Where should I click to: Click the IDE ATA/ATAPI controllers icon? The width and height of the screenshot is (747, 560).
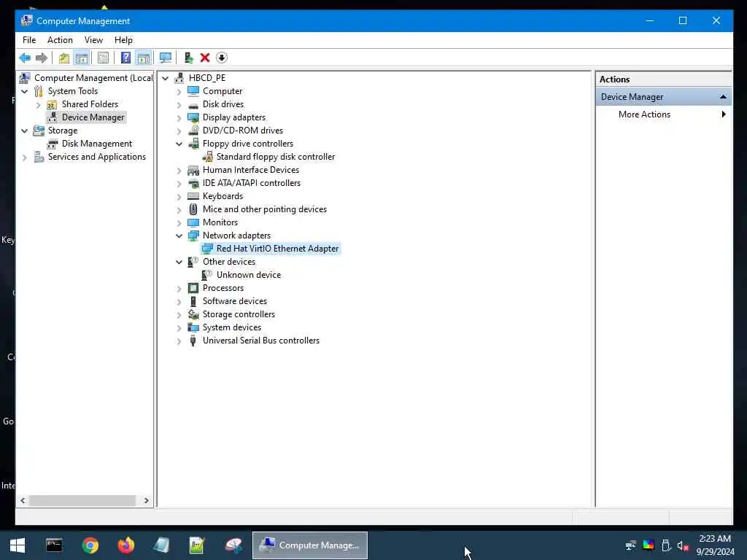tap(193, 183)
